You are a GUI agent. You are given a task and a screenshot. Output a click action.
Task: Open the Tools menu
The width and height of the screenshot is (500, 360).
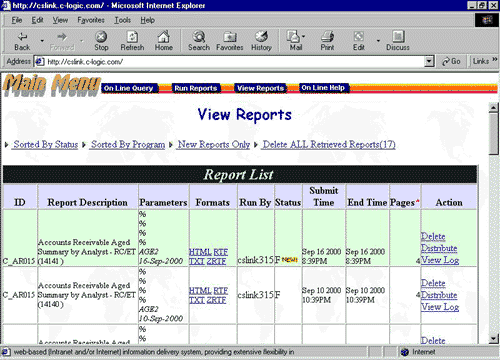[123, 20]
